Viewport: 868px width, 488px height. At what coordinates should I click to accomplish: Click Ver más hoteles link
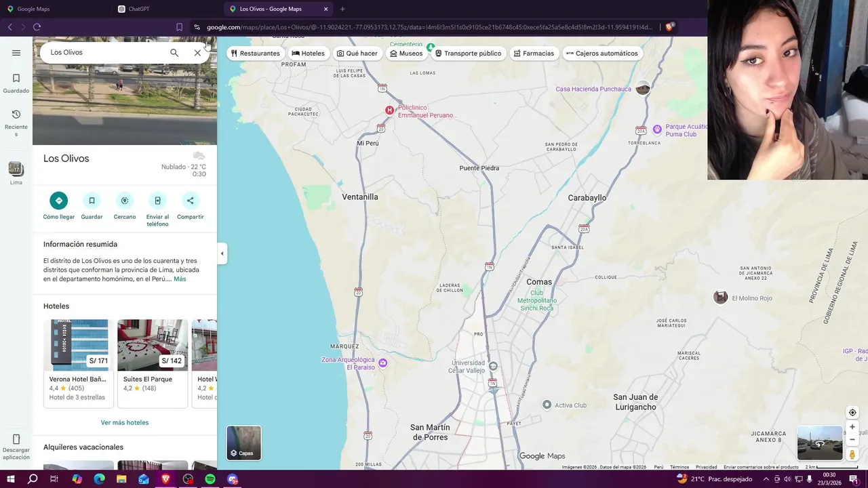tap(125, 422)
